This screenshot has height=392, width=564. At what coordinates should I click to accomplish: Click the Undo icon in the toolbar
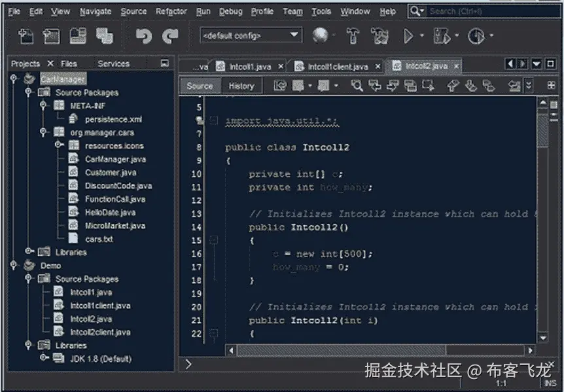click(143, 36)
